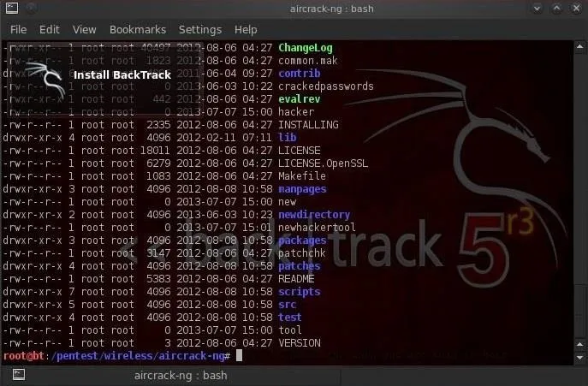Screen dimensions: 588x386
Task: Click the scrollbar up arrow at top
Action: click(579, 46)
